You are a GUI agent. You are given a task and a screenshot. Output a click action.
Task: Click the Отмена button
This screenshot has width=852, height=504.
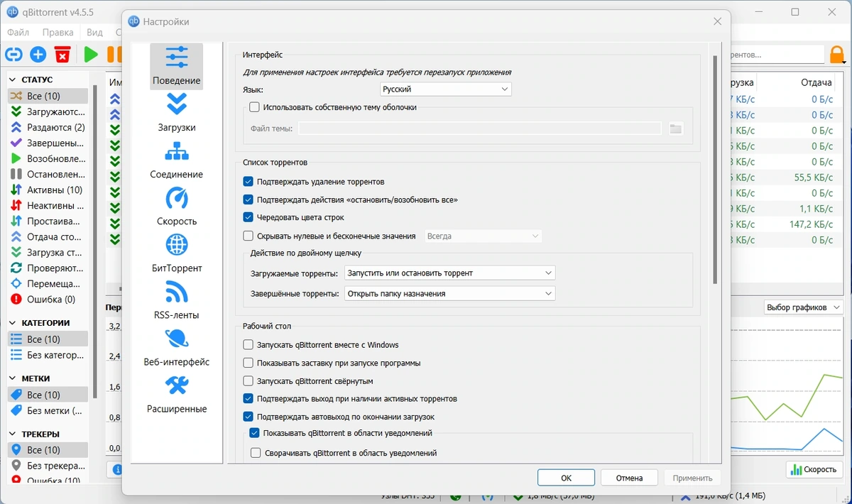pyautogui.click(x=629, y=478)
